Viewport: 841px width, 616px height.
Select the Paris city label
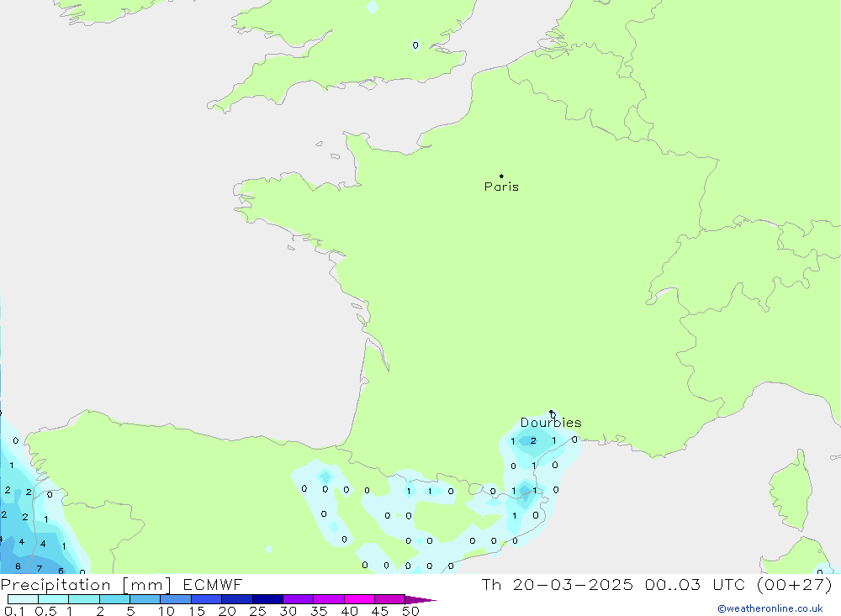point(501,187)
